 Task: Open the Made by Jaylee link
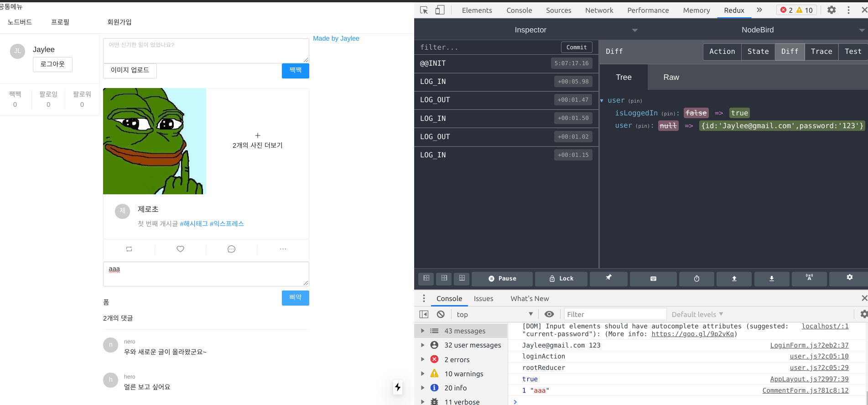pyautogui.click(x=336, y=38)
